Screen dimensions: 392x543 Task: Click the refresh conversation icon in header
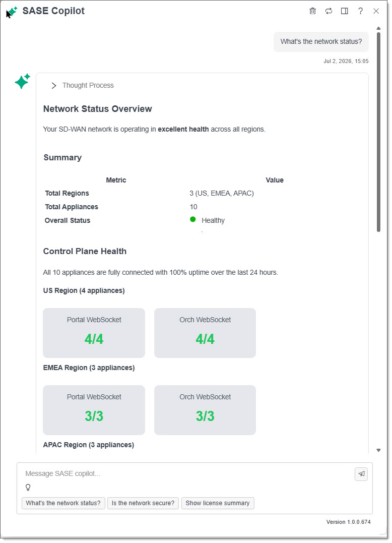329,11
